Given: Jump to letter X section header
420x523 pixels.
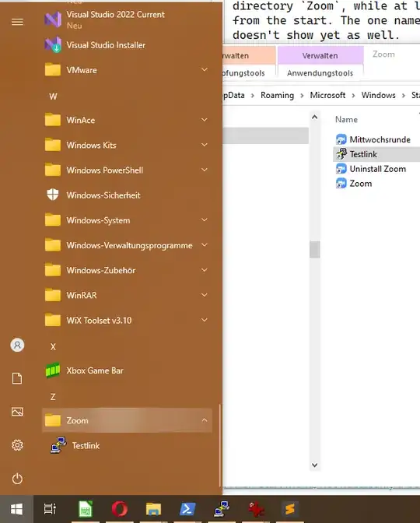Looking at the screenshot, I should [53, 347].
